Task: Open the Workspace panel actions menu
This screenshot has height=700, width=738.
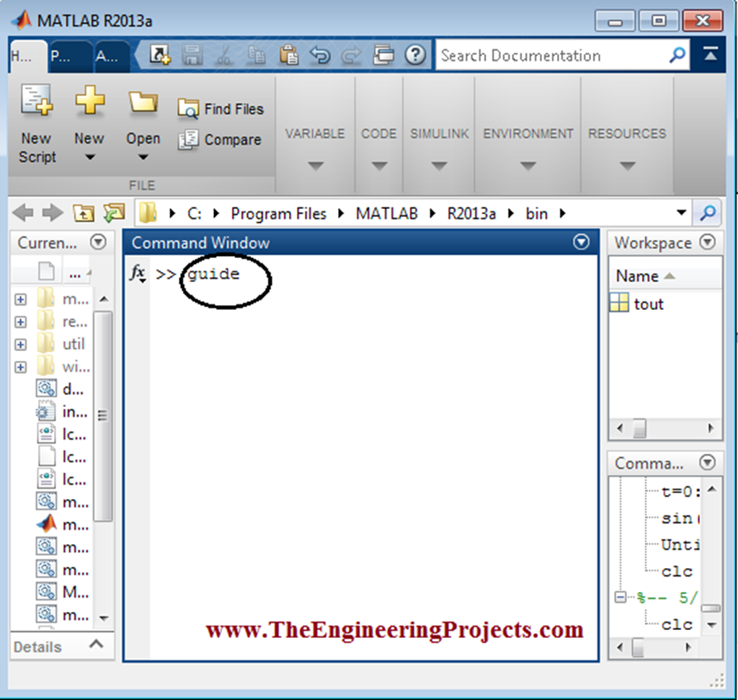Action: point(708,243)
